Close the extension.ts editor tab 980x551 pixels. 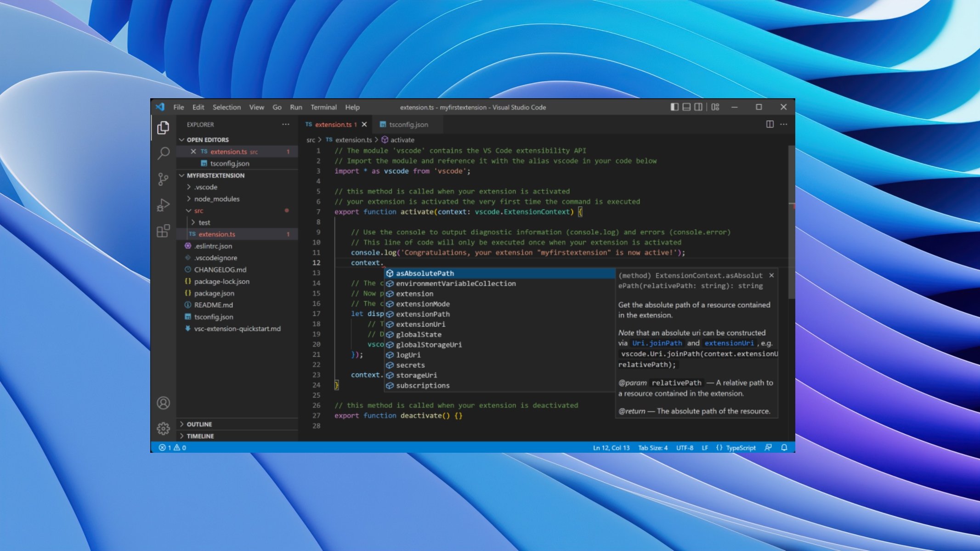(x=364, y=124)
